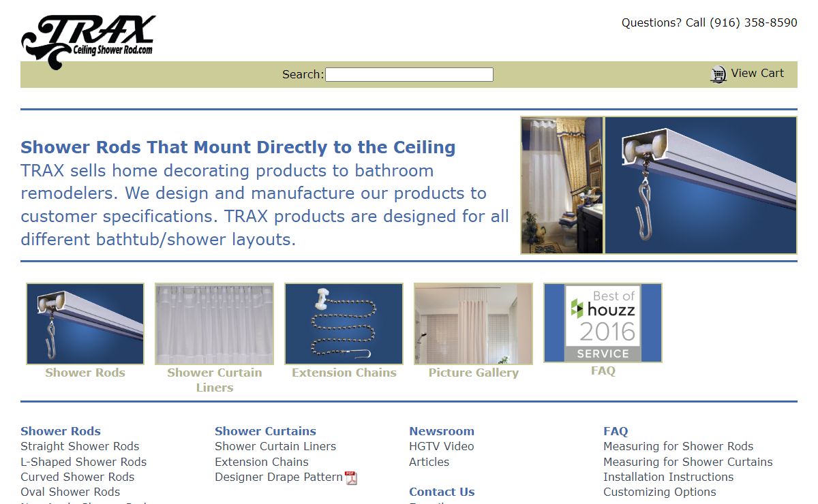
Task: Click the Shower Rods footer heading
Action: (x=61, y=431)
